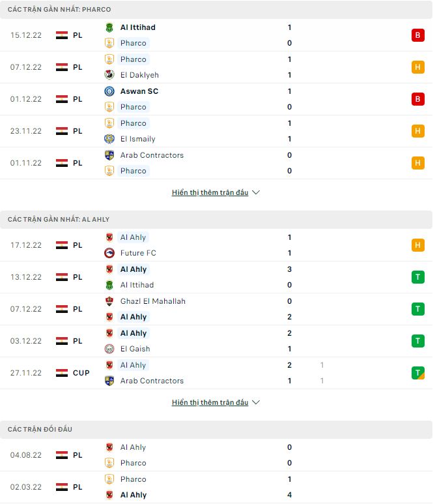This screenshot has width=437, height=504.
Task: Select the 'Các trận đối đầu' header
Action: (40, 429)
